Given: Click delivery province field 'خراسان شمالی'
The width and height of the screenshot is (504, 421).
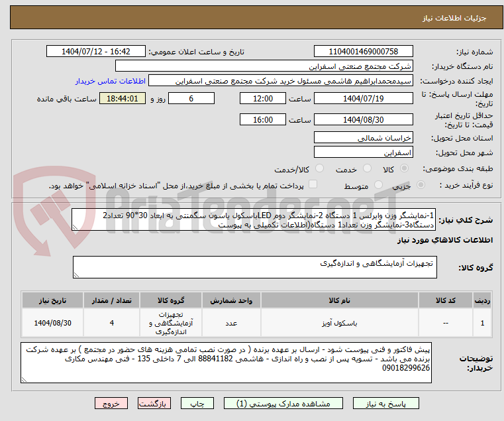Looking at the screenshot, I should tap(363, 138).
